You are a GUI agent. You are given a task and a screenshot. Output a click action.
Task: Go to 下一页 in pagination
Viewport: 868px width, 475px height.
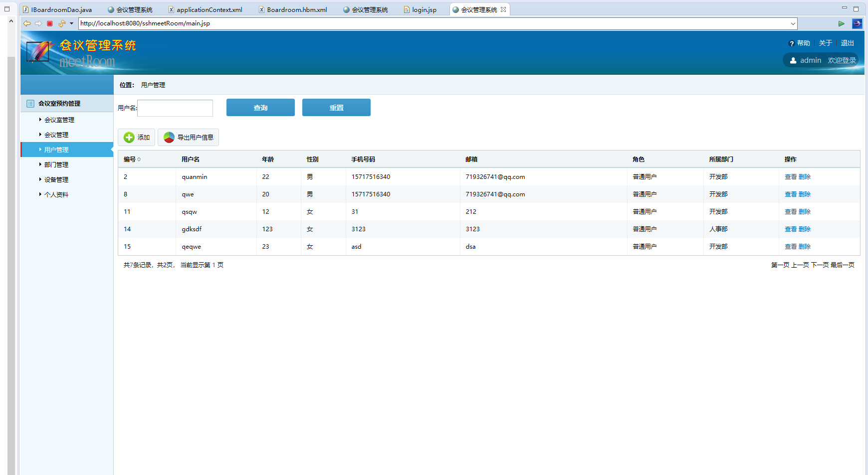tap(820, 265)
